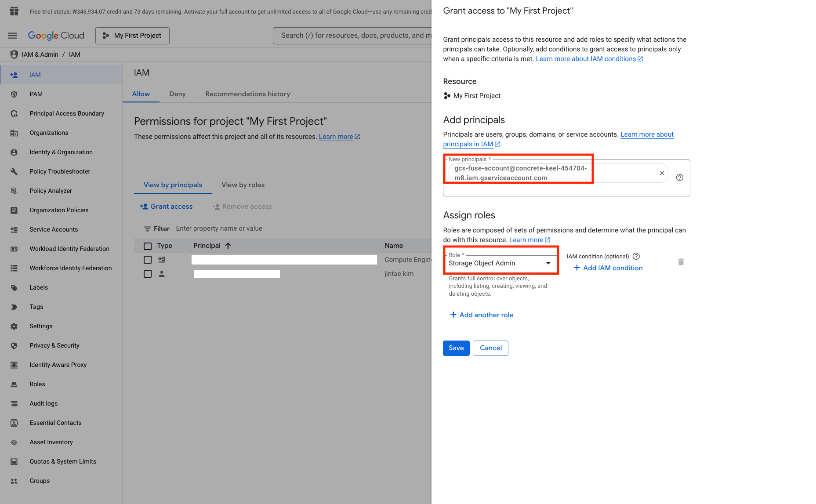Click the Identity-Aware Proxy icon
This screenshot has width=816, height=504.
[14, 365]
